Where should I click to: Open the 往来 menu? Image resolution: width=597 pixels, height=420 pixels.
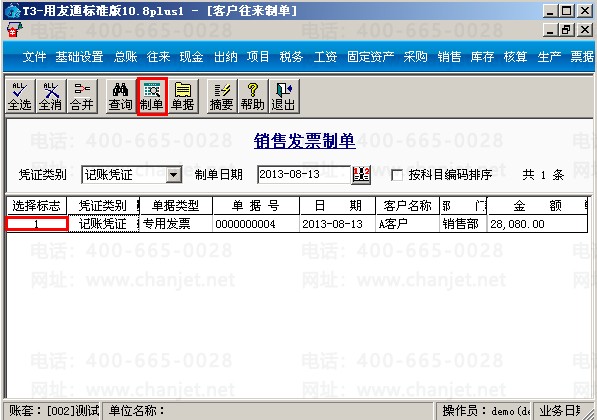[158, 57]
